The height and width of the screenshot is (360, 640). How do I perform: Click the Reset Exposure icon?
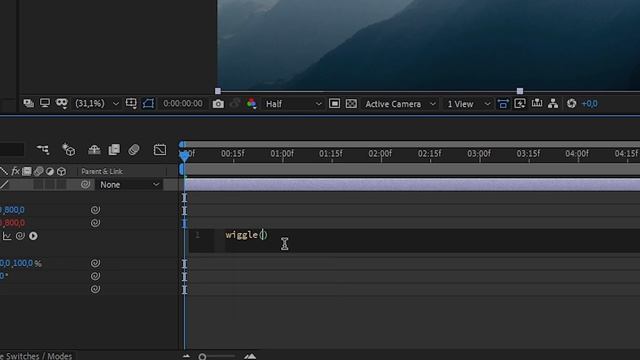[x=571, y=104]
